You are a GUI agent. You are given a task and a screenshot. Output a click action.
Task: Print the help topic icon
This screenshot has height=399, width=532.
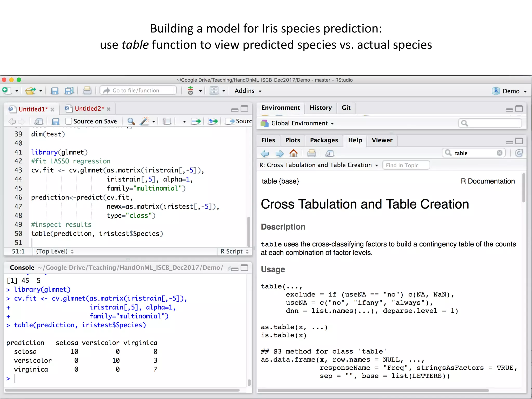pos(311,153)
